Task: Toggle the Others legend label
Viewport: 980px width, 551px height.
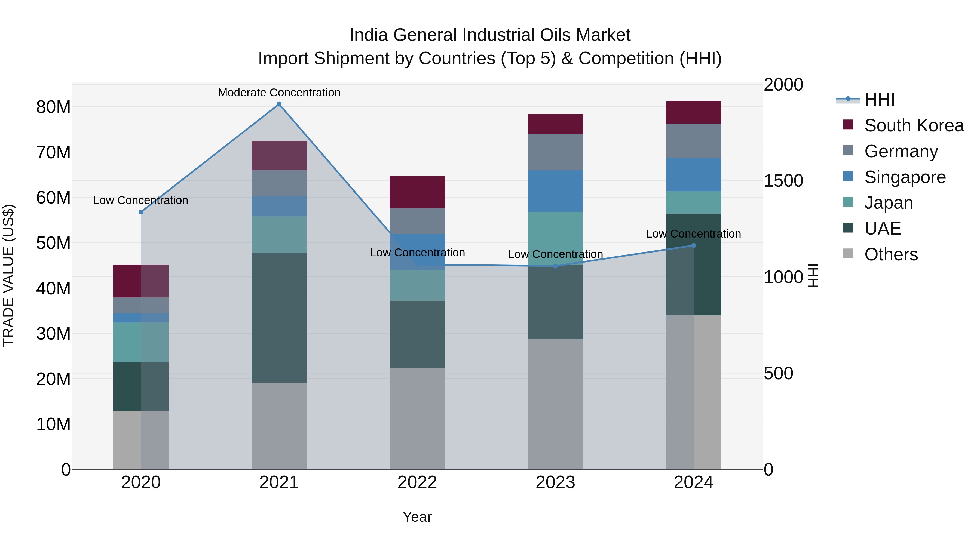Action: (891, 255)
